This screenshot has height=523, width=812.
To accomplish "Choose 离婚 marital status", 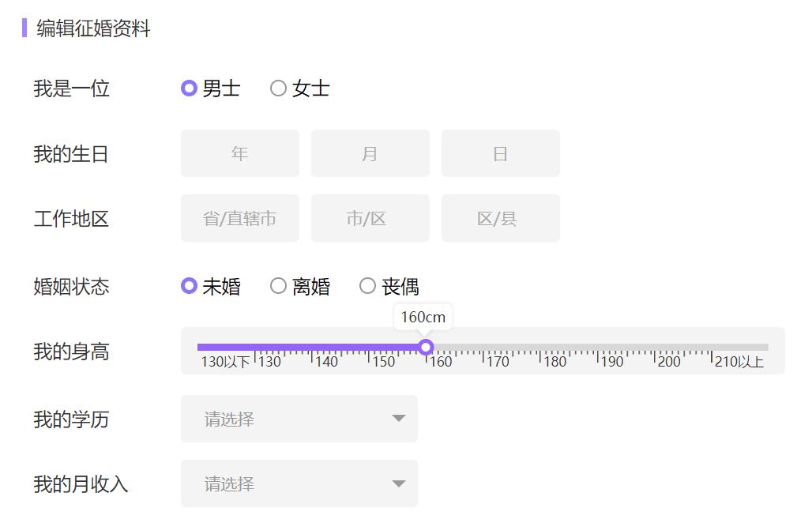I will pos(278,286).
